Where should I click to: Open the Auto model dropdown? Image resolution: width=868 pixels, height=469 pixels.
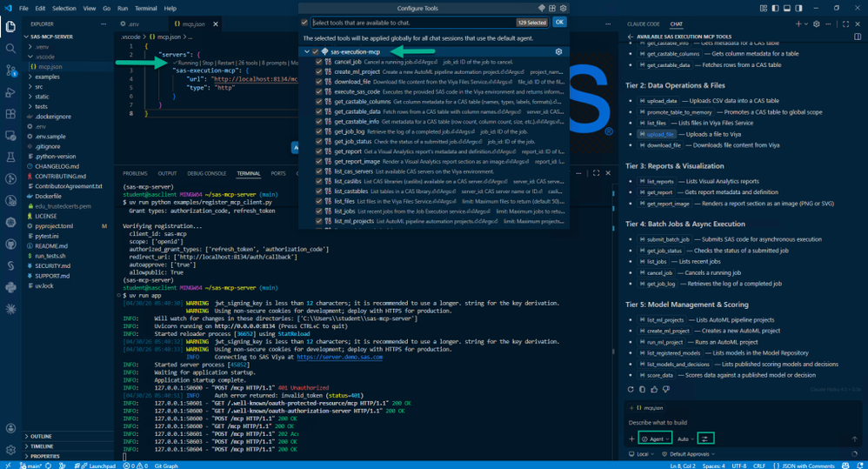coord(685,439)
